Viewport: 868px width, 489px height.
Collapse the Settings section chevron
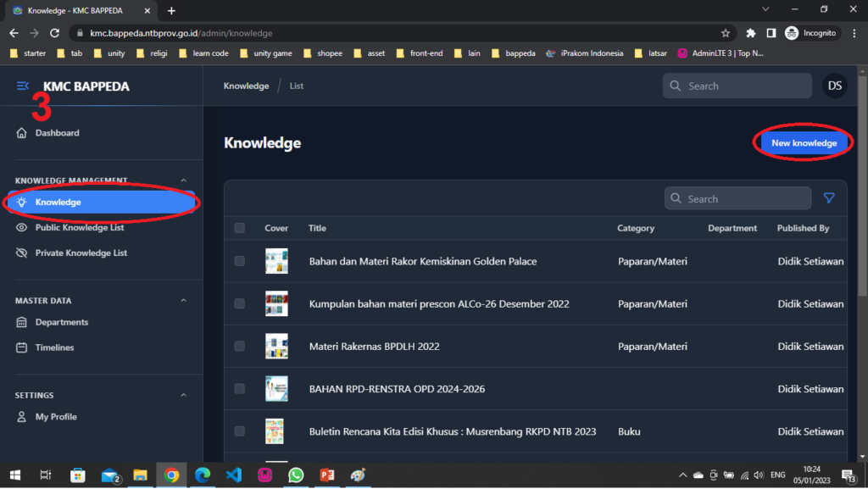click(x=184, y=396)
